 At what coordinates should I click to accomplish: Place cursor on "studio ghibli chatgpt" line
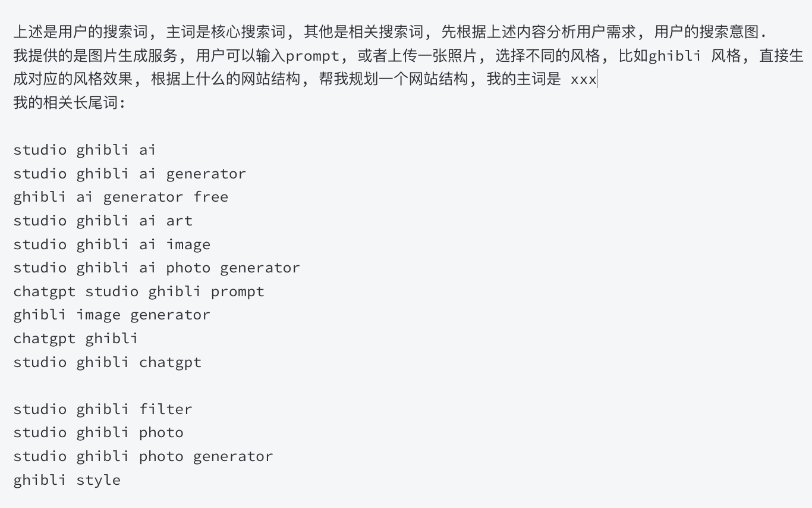point(107,362)
